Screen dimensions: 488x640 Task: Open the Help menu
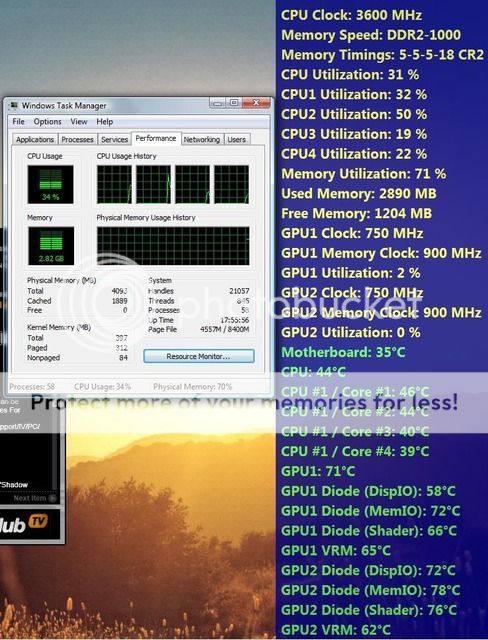[x=104, y=122]
